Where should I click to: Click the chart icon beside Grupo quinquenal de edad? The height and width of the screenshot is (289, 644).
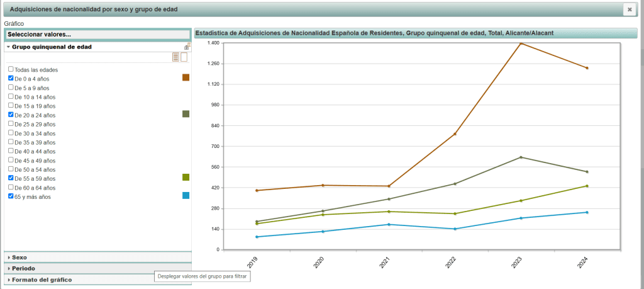187,47
